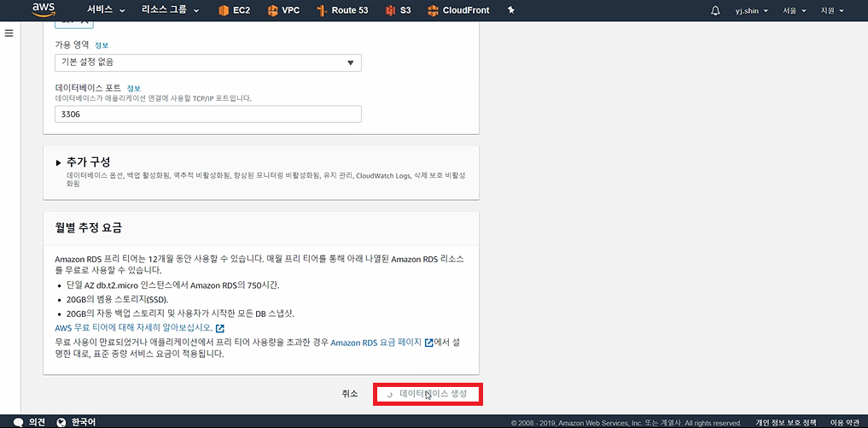The image size is (868, 428).
Task: Expand the hamburger side navigation
Action: pyautogui.click(x=9, y=33)
